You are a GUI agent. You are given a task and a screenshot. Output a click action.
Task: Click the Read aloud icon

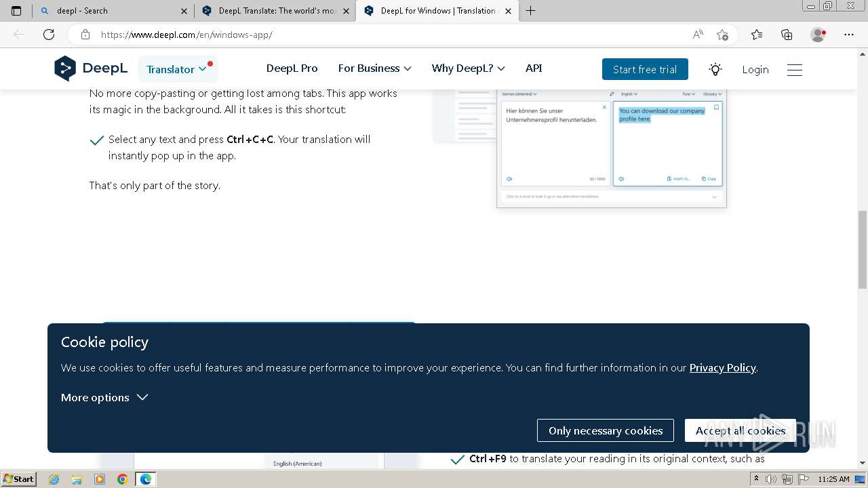[698, 35]
